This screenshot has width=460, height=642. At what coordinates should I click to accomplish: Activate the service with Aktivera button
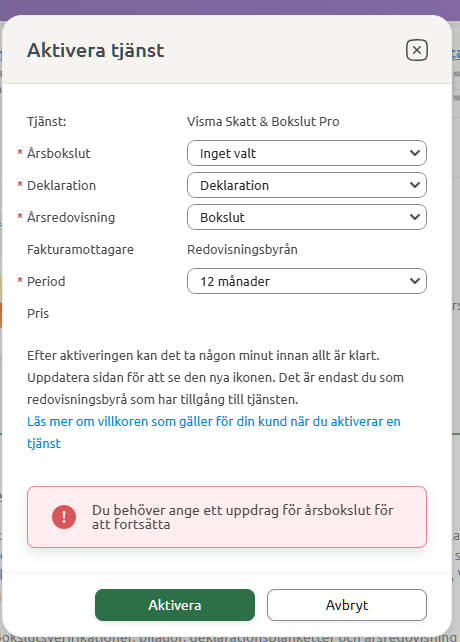point(175,605)
